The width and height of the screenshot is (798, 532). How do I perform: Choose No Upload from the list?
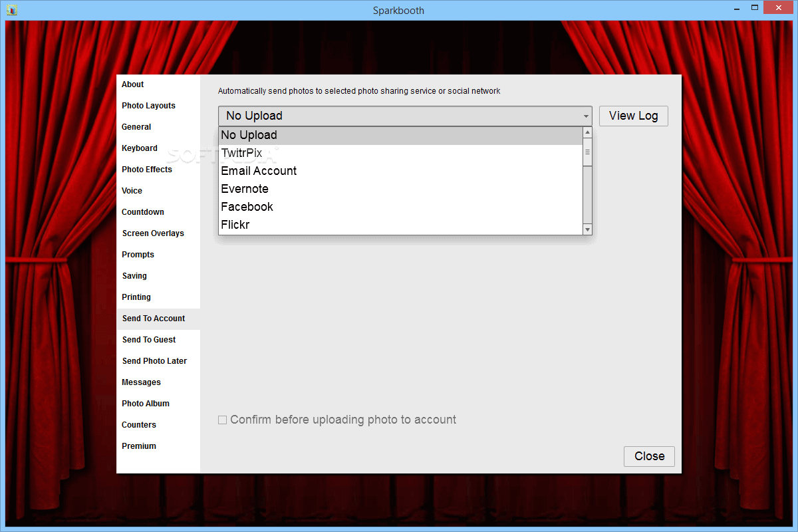click(400, 136)
